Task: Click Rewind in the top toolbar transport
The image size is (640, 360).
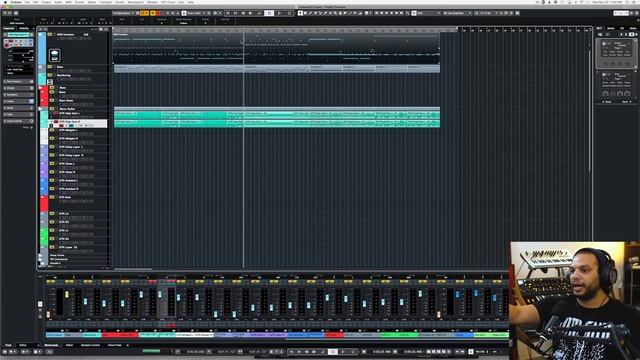Action: click(x=243, y=13)
